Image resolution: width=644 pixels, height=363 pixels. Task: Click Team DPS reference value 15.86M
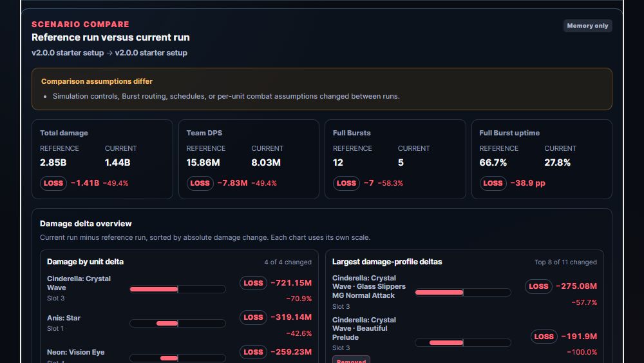tap(203, 162)
